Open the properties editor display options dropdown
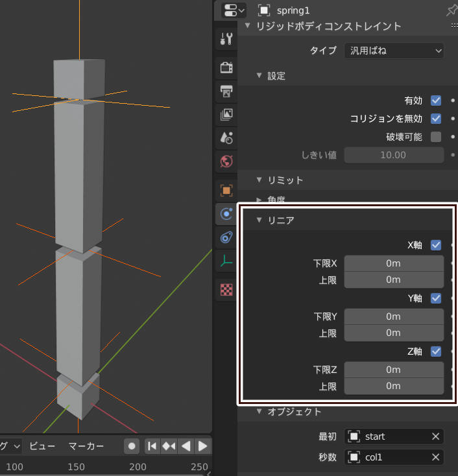 click(234, 10)
